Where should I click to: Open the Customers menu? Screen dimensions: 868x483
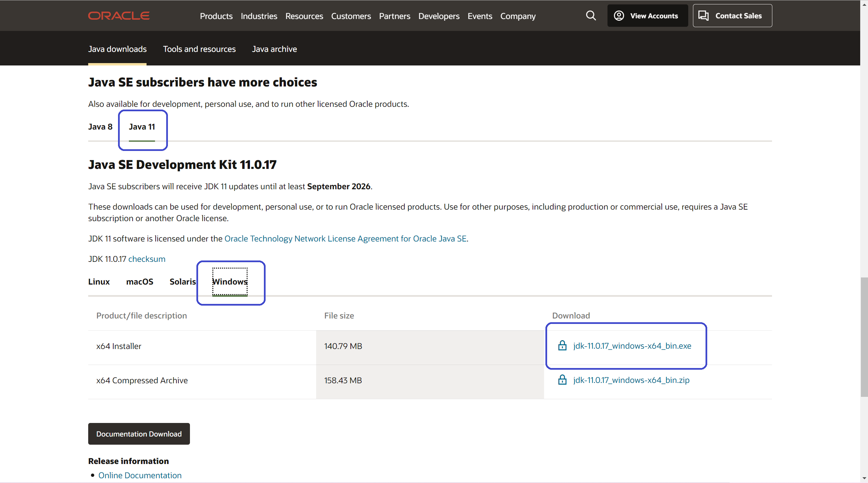coord(351,16)
